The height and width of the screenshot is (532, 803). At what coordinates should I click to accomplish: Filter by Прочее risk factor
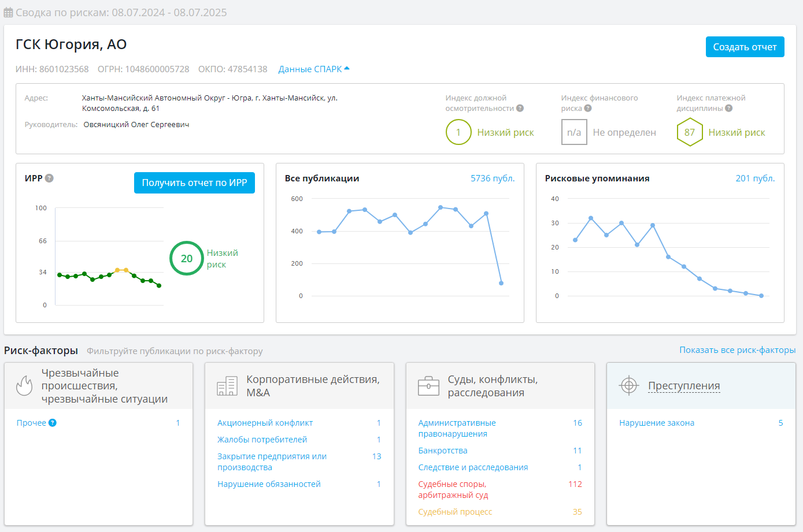coord(31,423)
